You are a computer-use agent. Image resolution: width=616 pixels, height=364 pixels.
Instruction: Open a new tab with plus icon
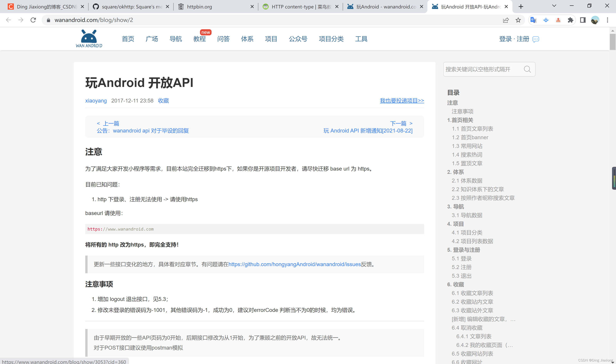(521, 7)
